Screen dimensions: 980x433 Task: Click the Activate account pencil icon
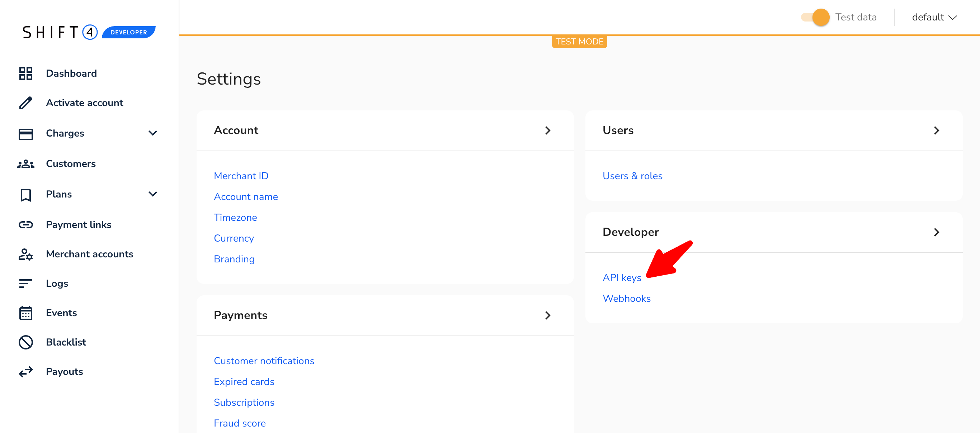[25, 103]
